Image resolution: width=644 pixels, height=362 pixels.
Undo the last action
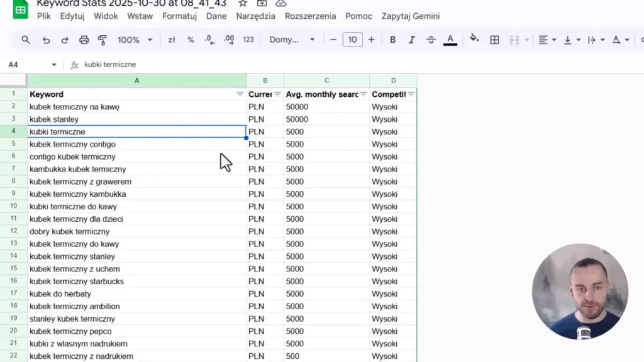(x=46, y=40)
